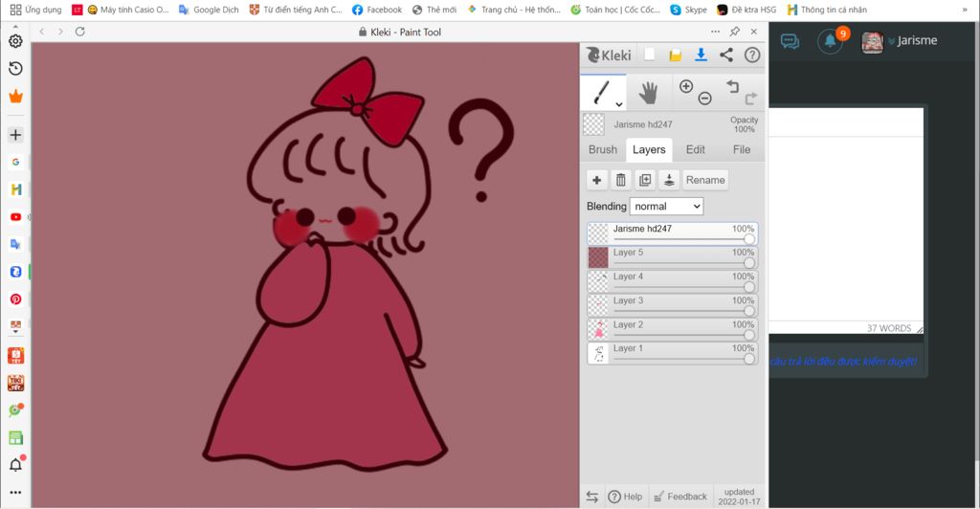980x509 pixels.
Task: Open browser sidebar settings gear
Action: (x=15, y=41)
